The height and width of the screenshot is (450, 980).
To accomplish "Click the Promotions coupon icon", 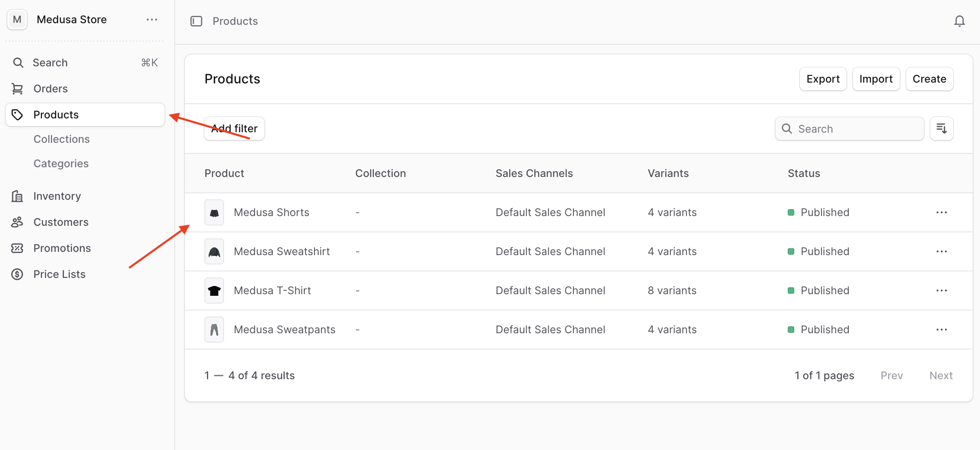I will tap(17, 248).
